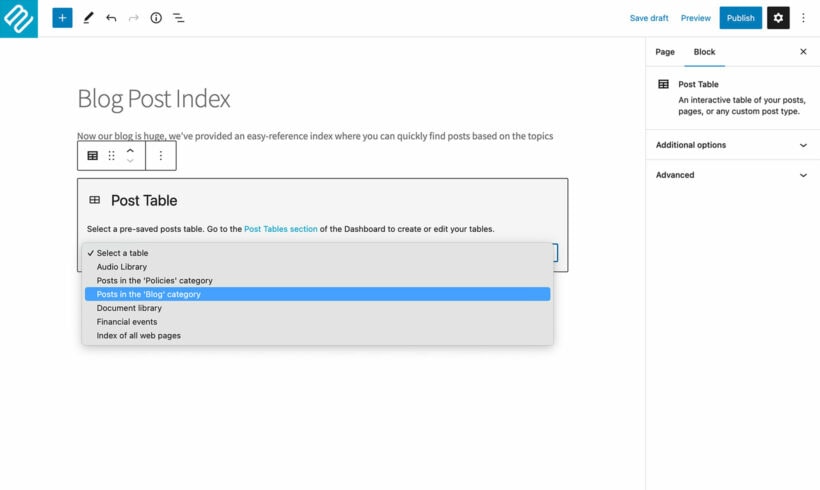Open the document info details icon
Image resolution: width=820 pixels, height=490 pixels.
tap(156, 18)
